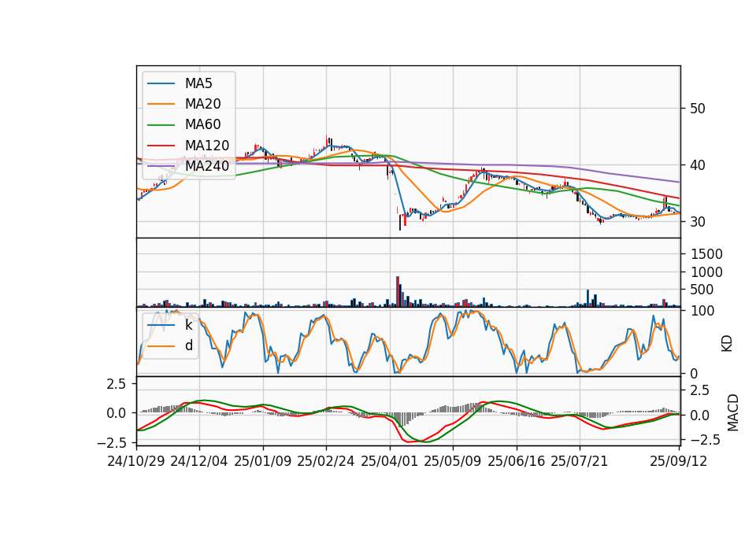Click the orange MA20 legend line sample
Screen dimensions: 756x543
(161, 104)
